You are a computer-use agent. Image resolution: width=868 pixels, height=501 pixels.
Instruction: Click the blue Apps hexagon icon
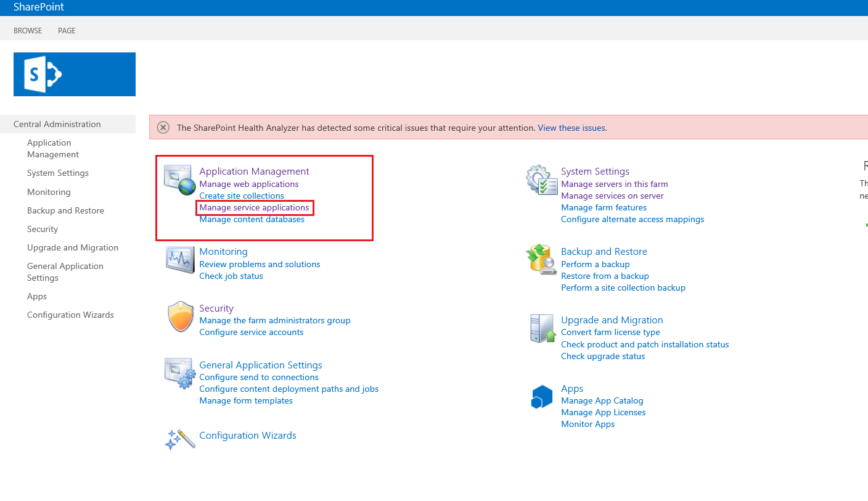(542, 397)
